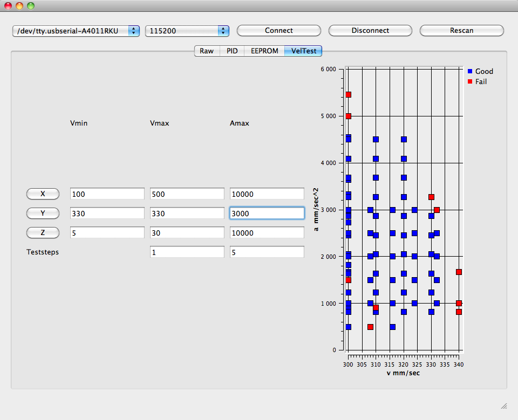Click the blue Good legend swatch
The height and width of the screenshot is (420, 518).
click(x=470, y=71)
